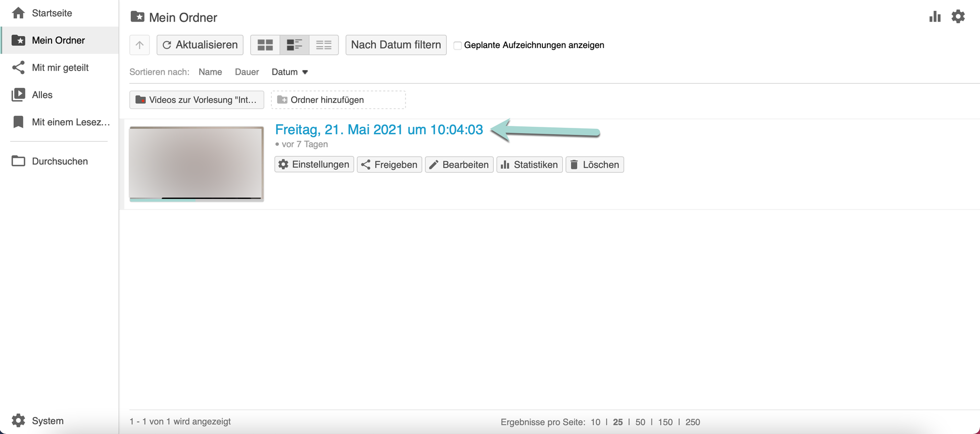Set results per page to 50
The height and width of the screenshot is (434, 980).
click(640, 422)
